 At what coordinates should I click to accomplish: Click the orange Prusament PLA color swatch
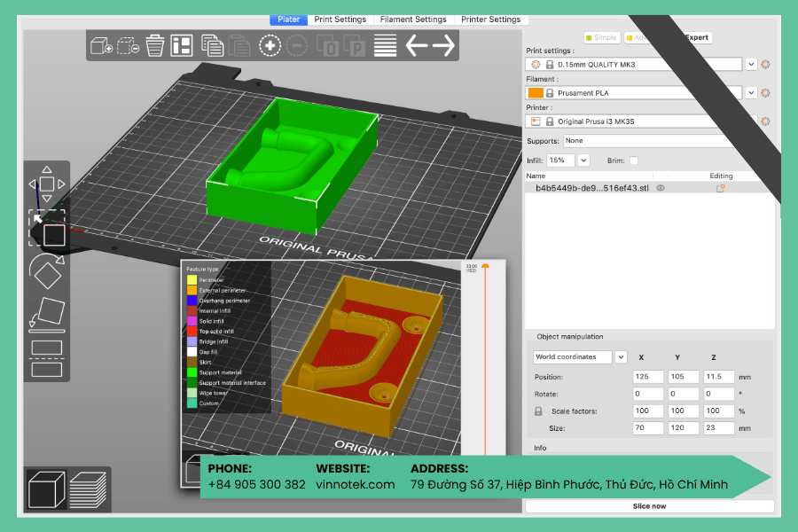[x=536, y=92]
